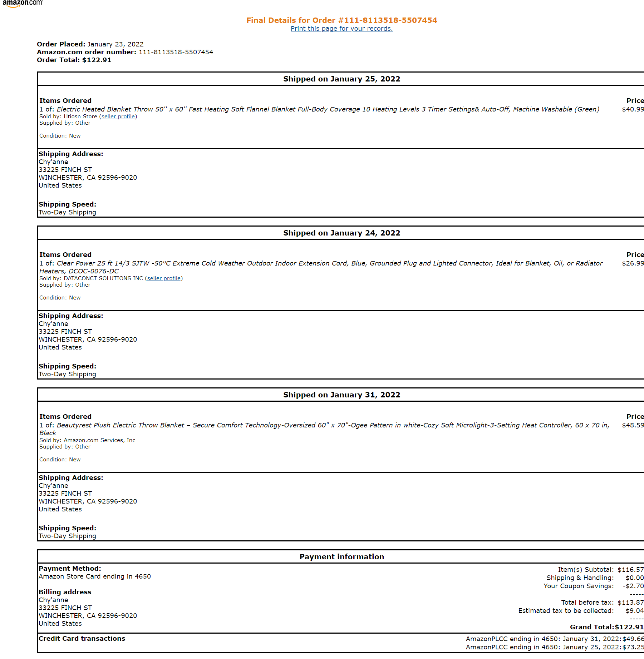
Task: Click 'Amazon Store Card ending in 4650' text
Action: (95, 576)
